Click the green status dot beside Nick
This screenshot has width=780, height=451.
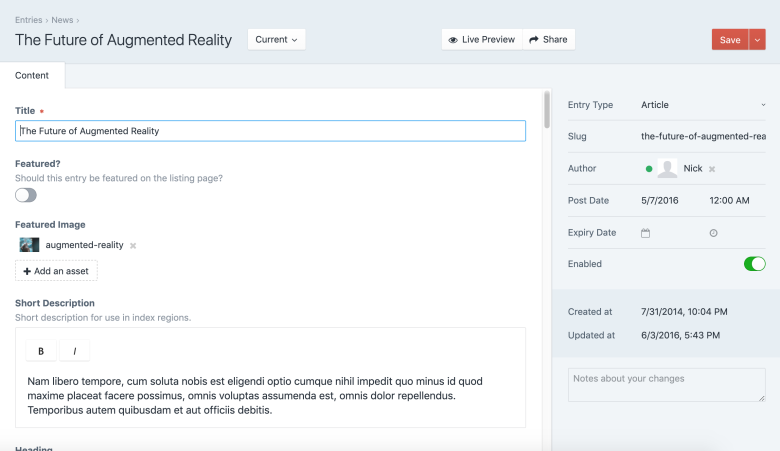[x=649, y=169]
